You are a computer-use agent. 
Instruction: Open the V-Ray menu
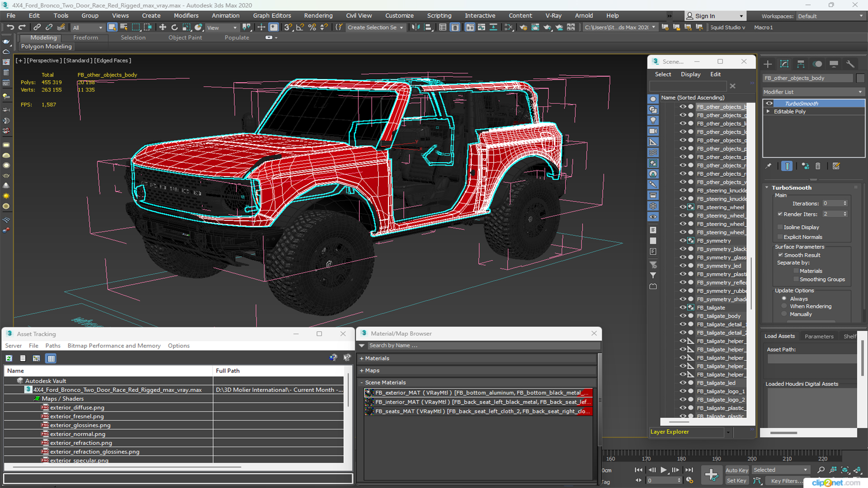(553, 15)
